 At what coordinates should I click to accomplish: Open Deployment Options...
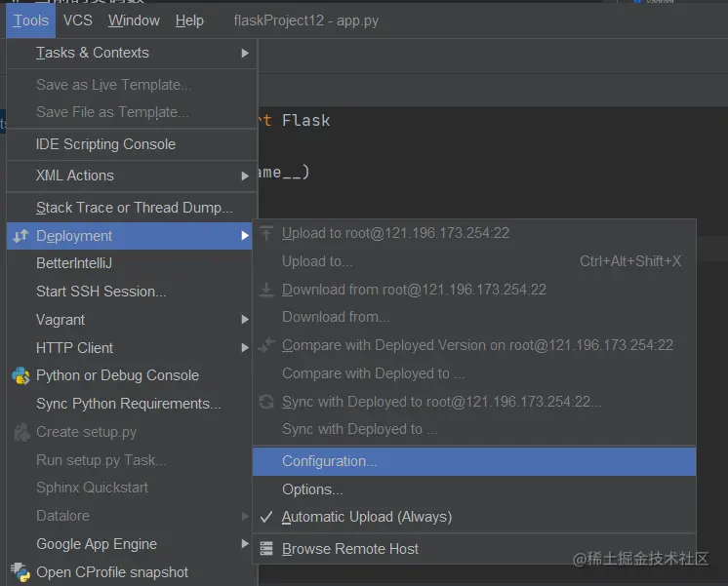pos(474,489)
